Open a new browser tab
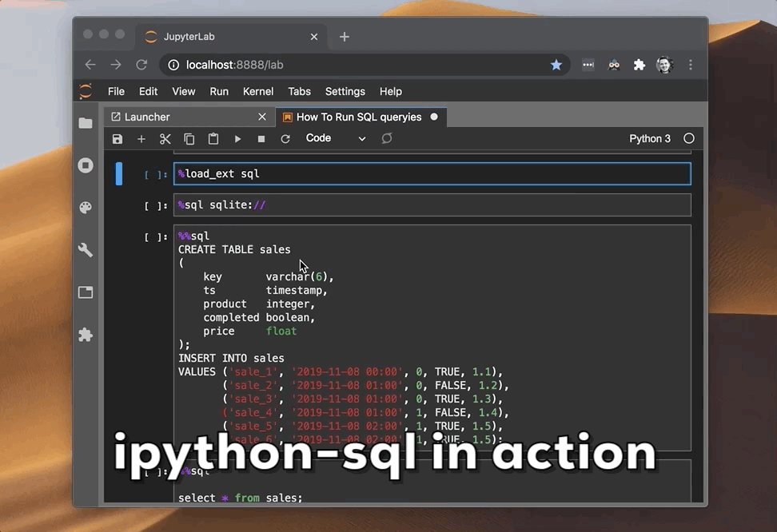 (x=345, y=37)
